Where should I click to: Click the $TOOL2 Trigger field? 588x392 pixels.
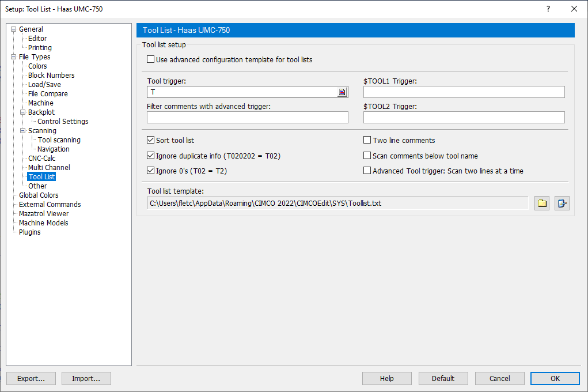(x=464, y=117)
